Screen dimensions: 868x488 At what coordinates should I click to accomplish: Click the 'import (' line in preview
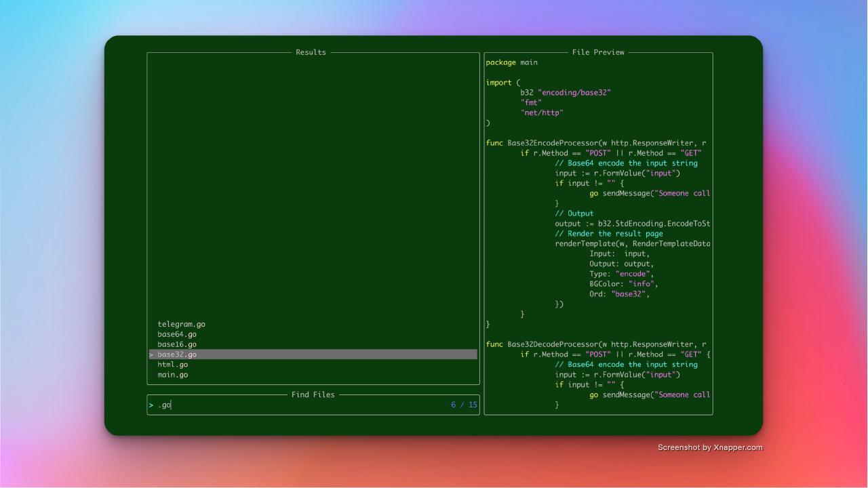[502, 83]
